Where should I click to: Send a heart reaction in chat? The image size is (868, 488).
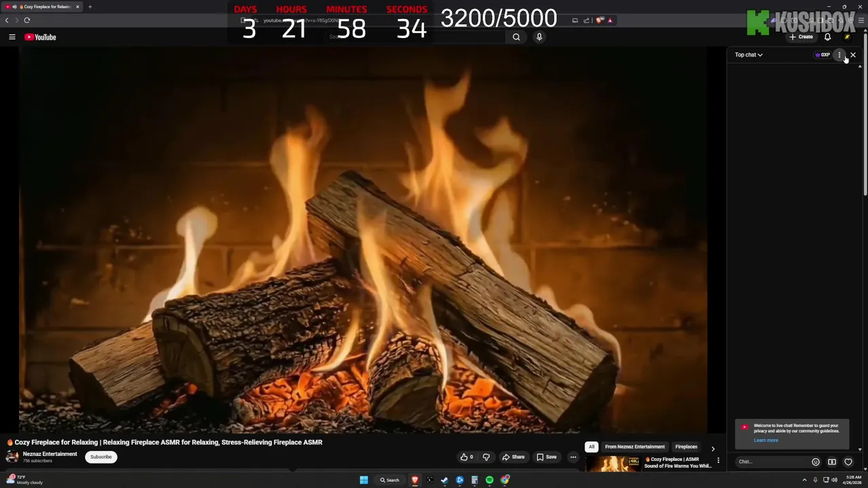(848, 462)
